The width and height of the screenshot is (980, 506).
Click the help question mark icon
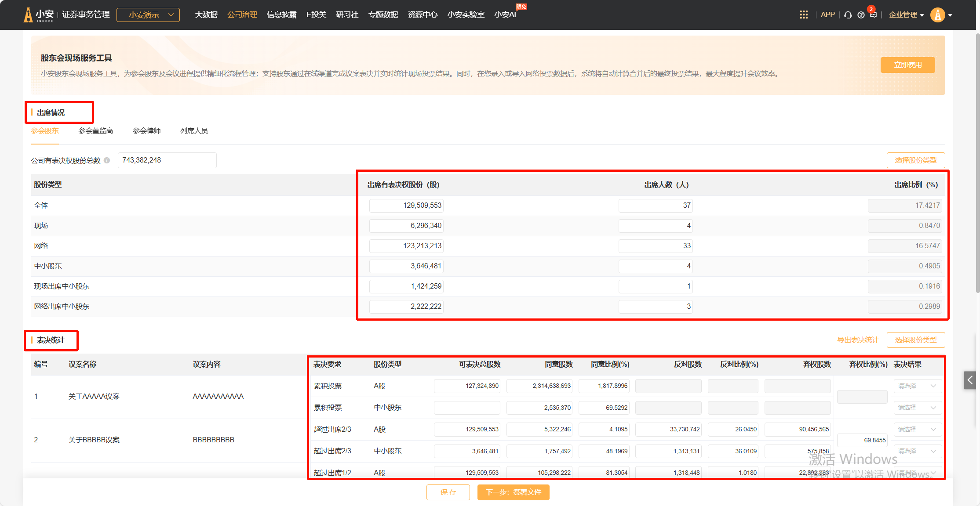pyautogui.click(x=861, y=15)
